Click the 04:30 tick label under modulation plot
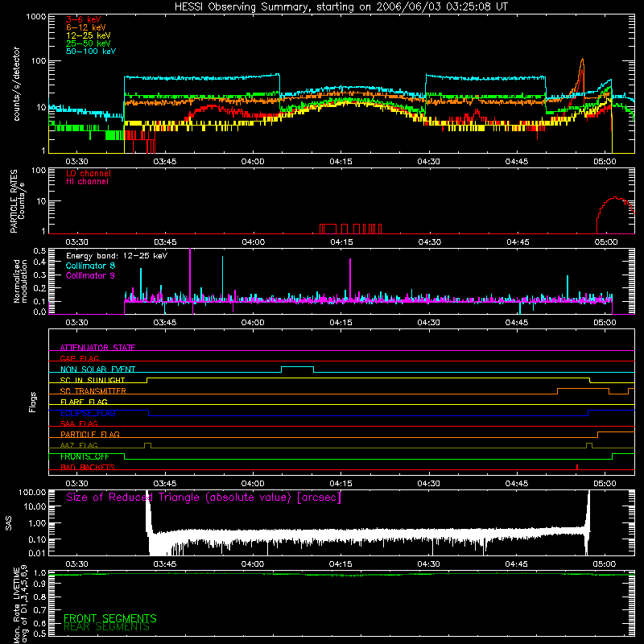 428,323
